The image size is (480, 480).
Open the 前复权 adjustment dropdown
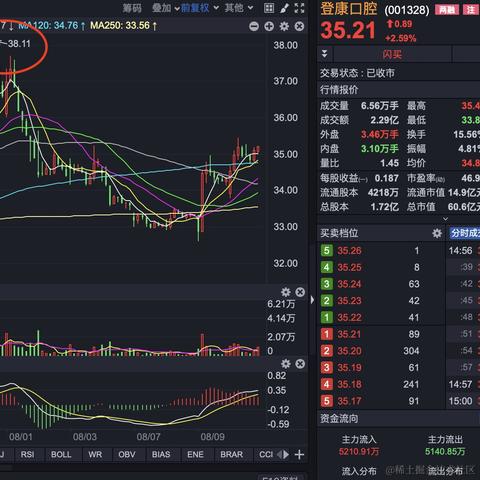click(x=200, y=8)
